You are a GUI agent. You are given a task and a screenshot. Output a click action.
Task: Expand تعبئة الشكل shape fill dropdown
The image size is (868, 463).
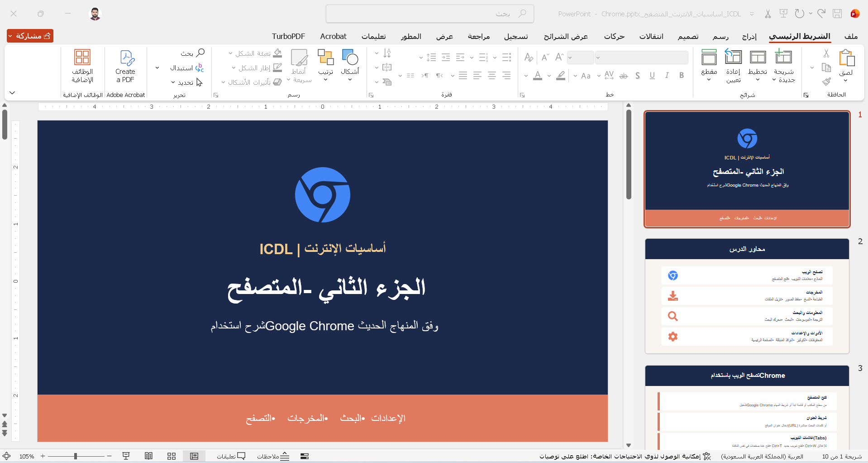230,53
